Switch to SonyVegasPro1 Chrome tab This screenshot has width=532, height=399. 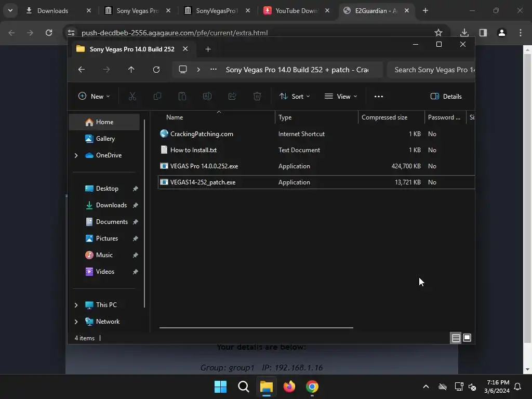(x=217, y=10)
